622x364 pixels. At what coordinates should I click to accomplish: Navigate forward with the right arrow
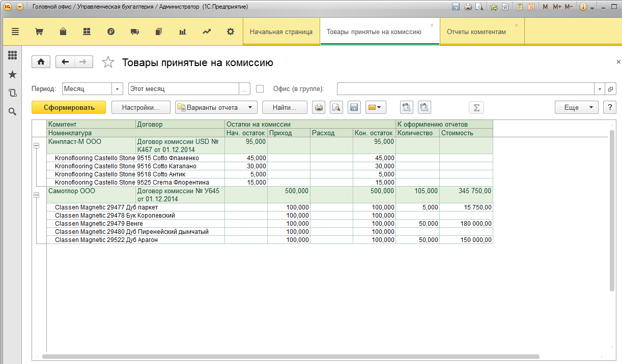(x=83, y=62)
